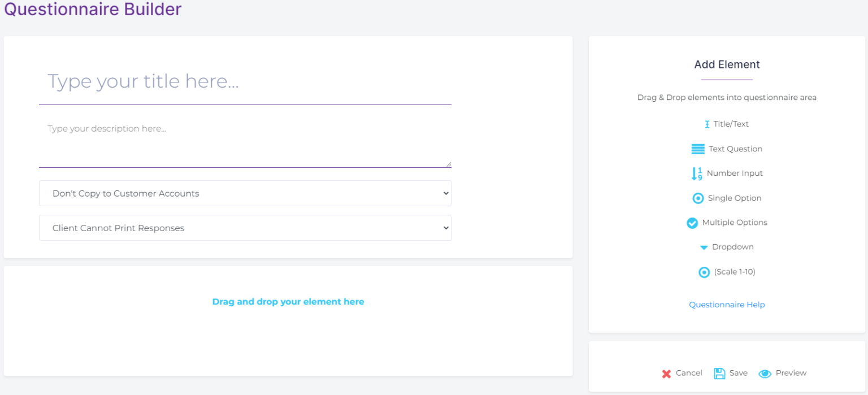
Task: Click the drag and drop element area
Action: pyautogui.click(x=288, y=302)
